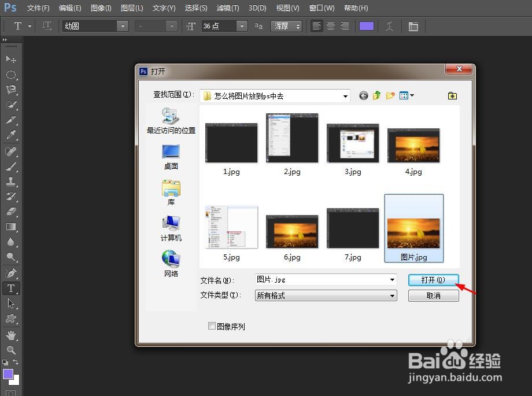This screenshot has width=532, height=396.
Task: Select the Crop tool in toolbox
Action: [x=11, y=120]
